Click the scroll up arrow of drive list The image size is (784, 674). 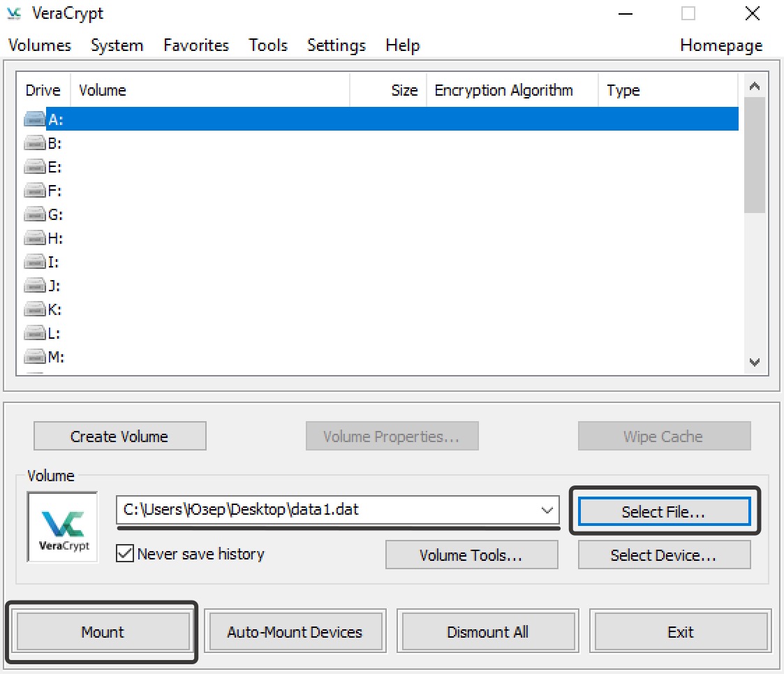click(755, 86)
